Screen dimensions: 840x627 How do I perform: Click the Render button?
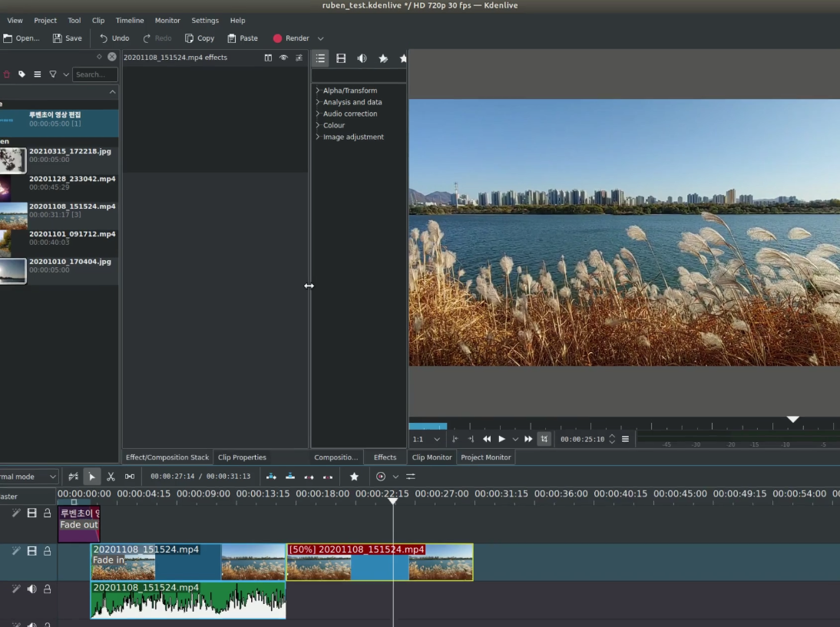[290, 38]
